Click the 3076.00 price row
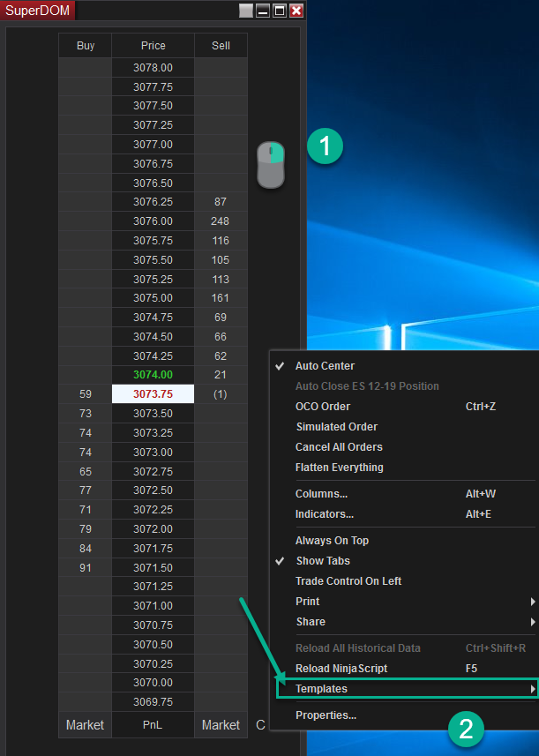Image resolution: width=539 pixels, height=756 pixels. coord(153,221)
